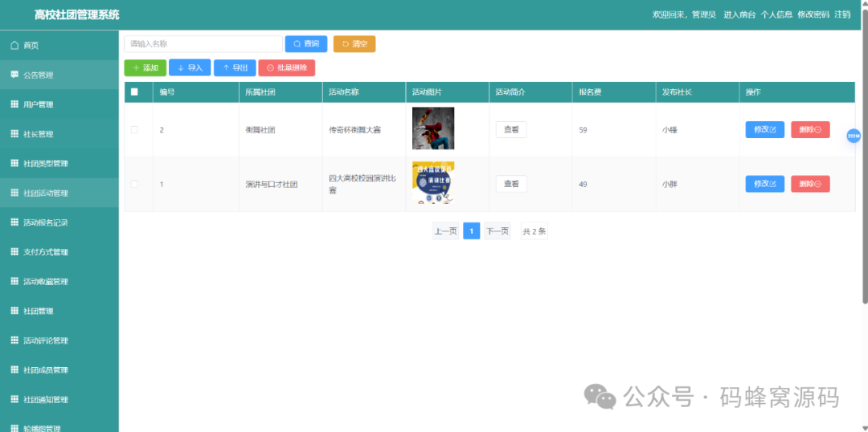Click the 导出 export button
The height and width of the screenshot is (432, 868).
click(x=235, y=68)
